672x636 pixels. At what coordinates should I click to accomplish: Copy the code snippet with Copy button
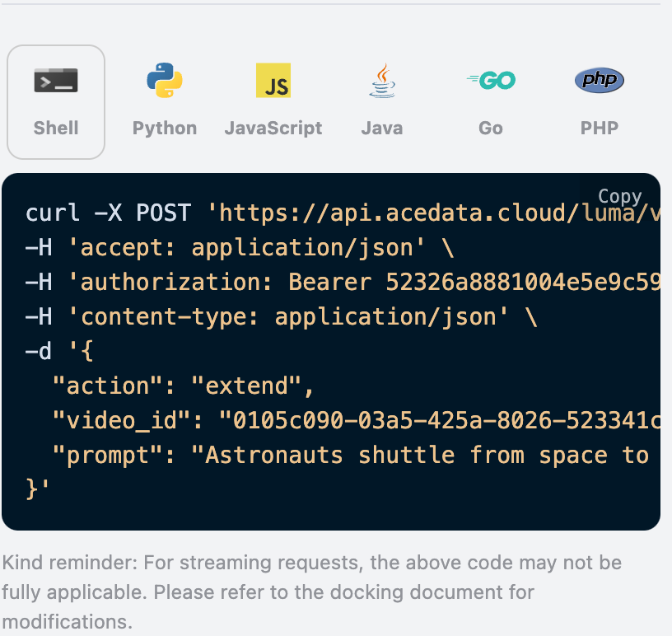[620, 196]
